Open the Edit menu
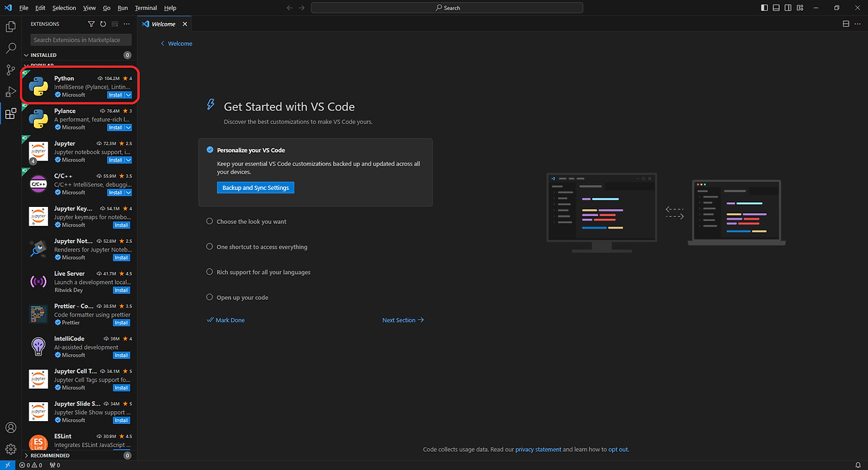Viewport: 868px width, 470px height. tap(41, 7)
